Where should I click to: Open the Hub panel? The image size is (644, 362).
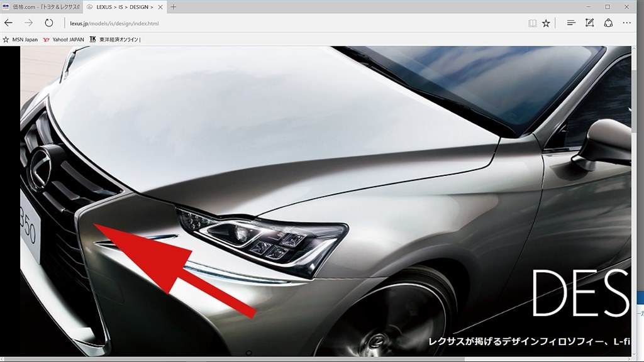[571, 23]
